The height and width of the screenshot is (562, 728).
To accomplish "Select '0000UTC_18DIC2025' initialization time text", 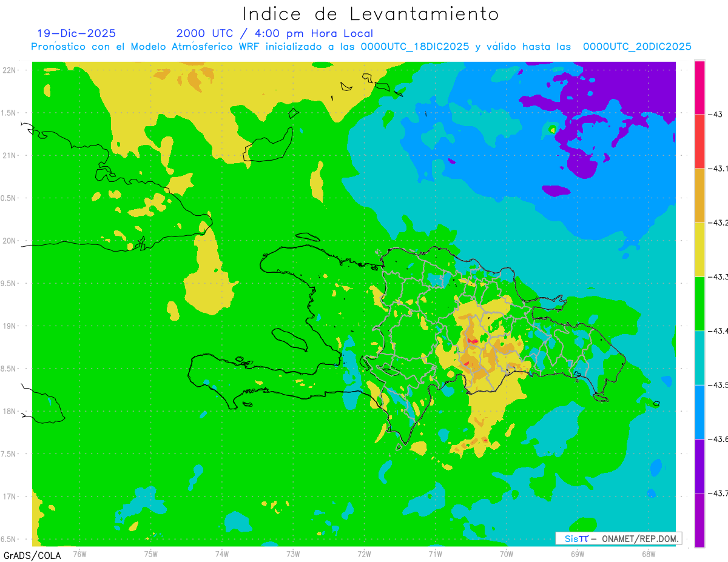I will [x=415, y=47].
